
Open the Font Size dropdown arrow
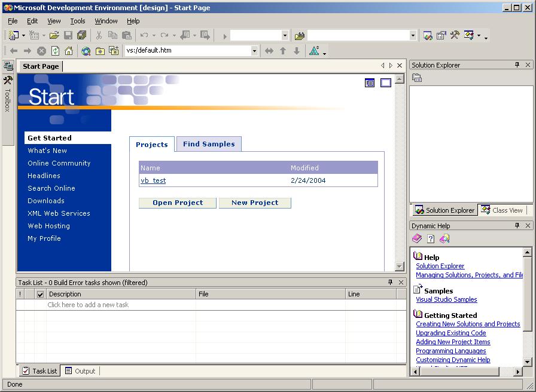click(324, 53)
